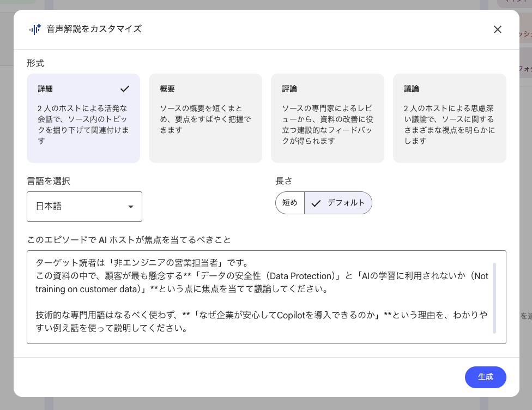This screenshot has width=532, height=410.
Task: Click the 生成 button to generate audio
Action: pos(485,377)
